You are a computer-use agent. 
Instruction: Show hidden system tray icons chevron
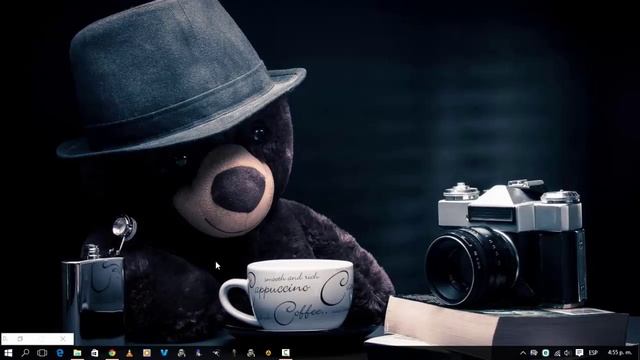tap(523, 353)
